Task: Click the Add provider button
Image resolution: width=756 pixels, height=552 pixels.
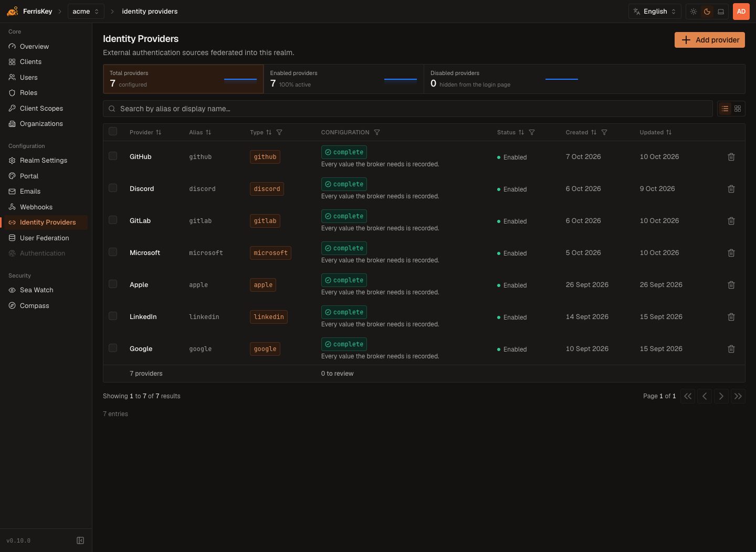Action: (x=710, y=40)
